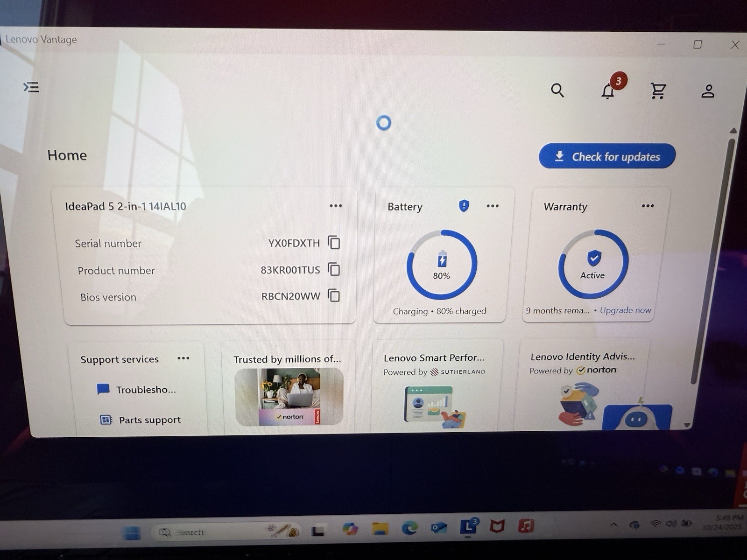Open the navigation menu hamburger icon
747x560 pixels.
[31, 87]
